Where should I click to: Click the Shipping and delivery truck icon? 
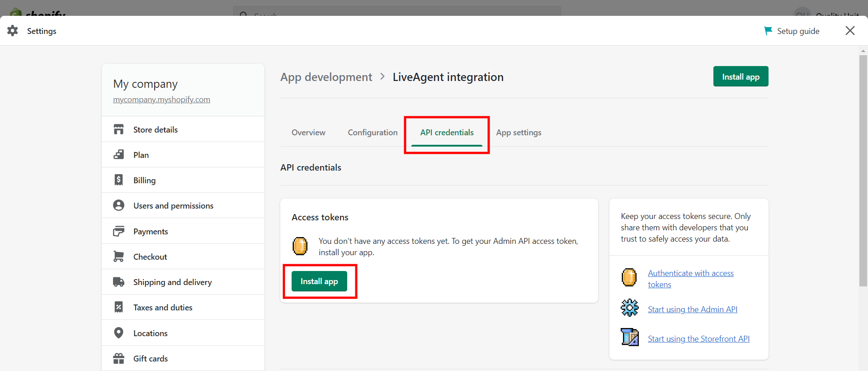[x=118, y=282]
